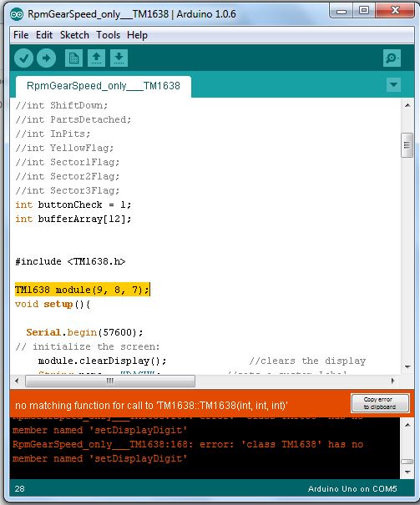Screen dimensions: 420x505
Task: Click console scrollbar up arrow
Action: tap(407, 425)
